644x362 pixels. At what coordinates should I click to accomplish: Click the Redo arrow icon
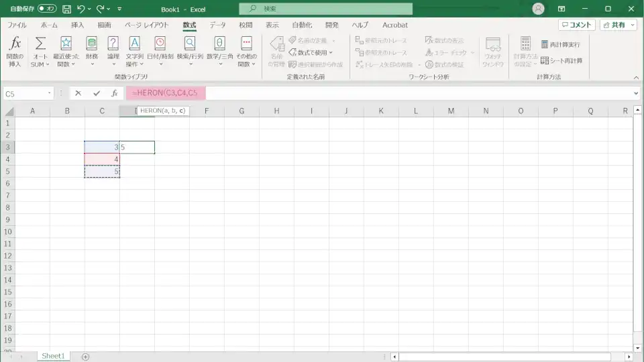pos(100,9)
